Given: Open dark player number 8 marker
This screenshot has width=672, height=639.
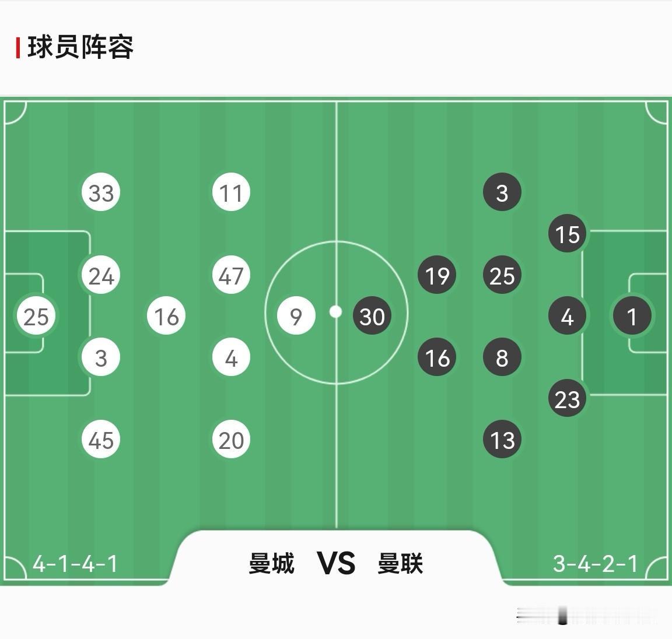Looking at the screenshot, I should 502,357.
